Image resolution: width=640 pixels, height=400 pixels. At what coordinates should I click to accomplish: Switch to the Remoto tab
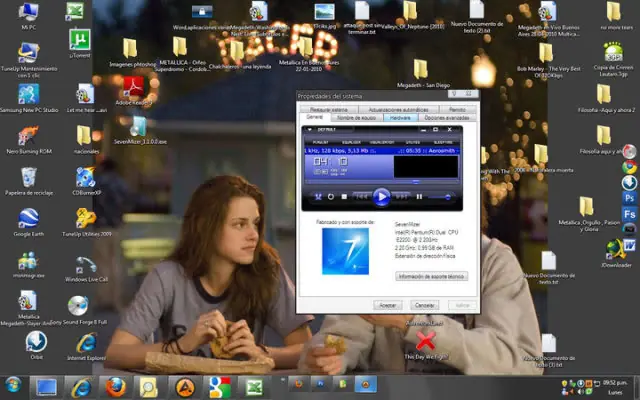(458, 109)
